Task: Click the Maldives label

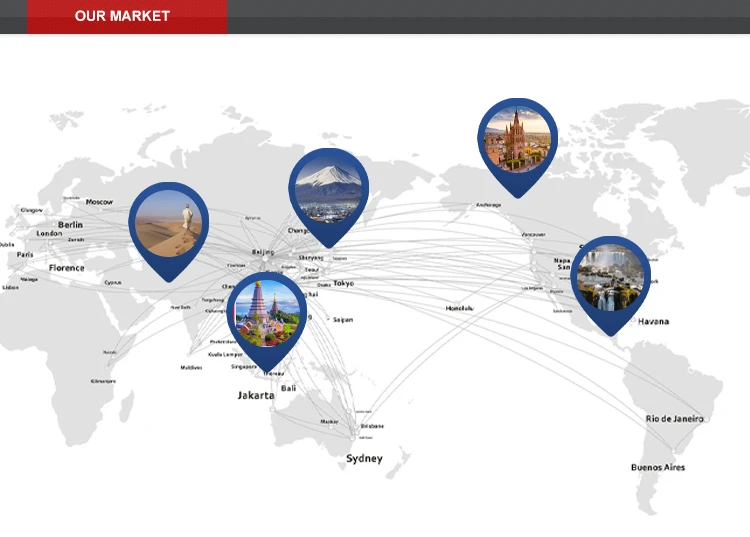Action: 191,367
